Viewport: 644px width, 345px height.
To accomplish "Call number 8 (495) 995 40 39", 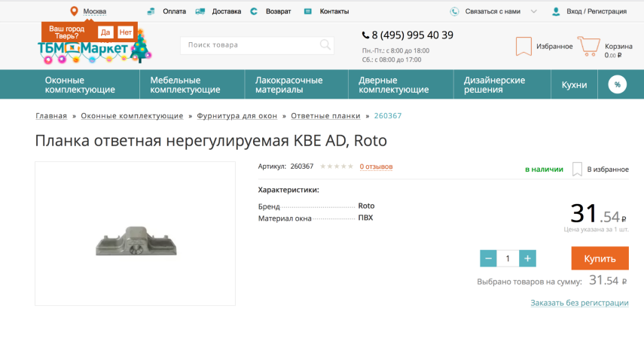I will pyautogui.click(x=412, y=35).
